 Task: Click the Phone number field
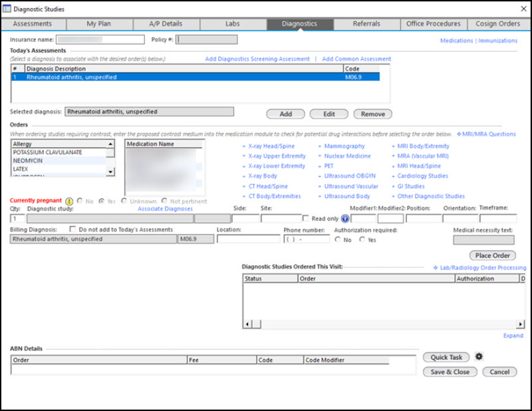[307, 239]
